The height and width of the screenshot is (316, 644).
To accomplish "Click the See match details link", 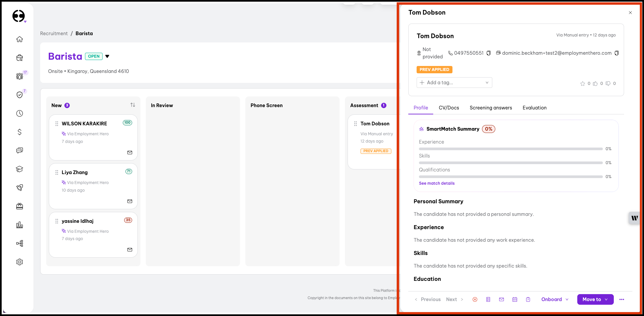I will pyautogui.click(x=437, y=183).
